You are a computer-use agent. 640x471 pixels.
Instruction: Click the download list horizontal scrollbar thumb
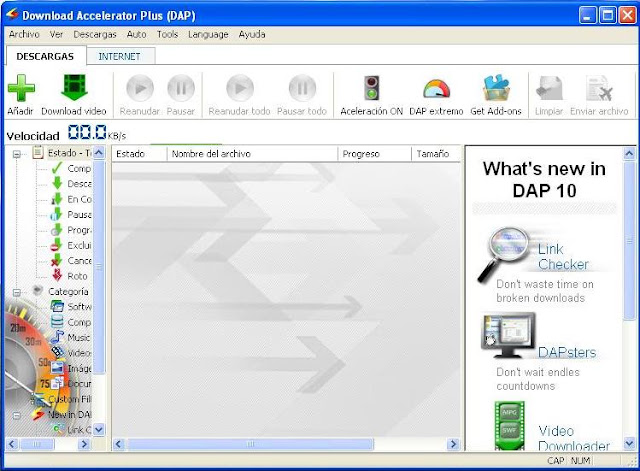[x=251, y=444]
